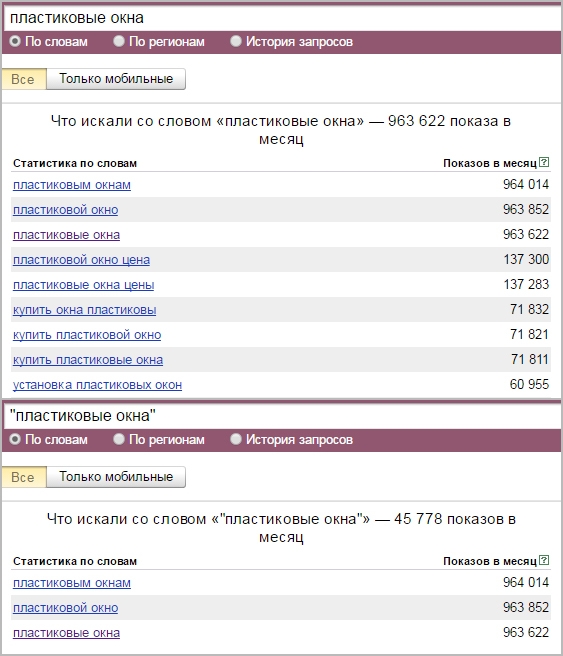Open 'установка пластиковых окон' link

point(97,385)
